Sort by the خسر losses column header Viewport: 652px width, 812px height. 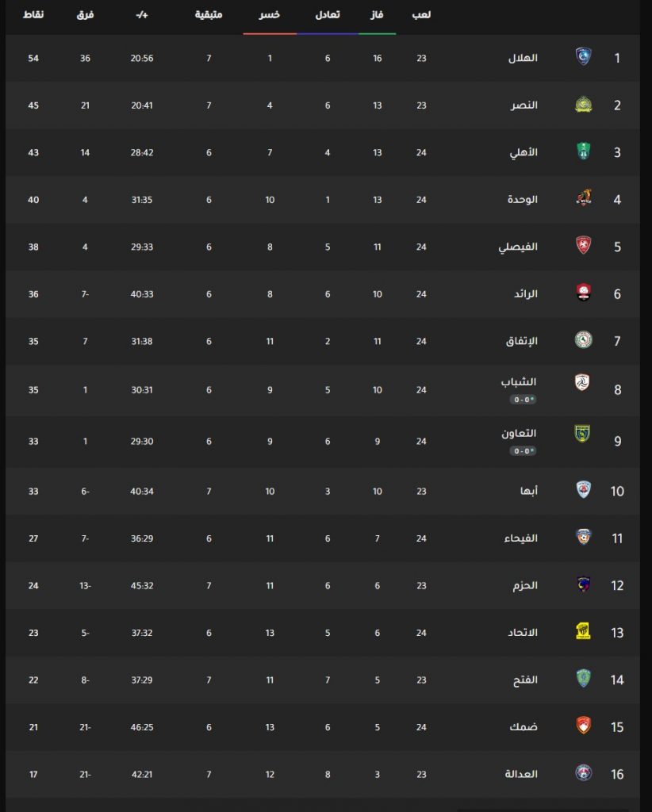tap(270, 15)
